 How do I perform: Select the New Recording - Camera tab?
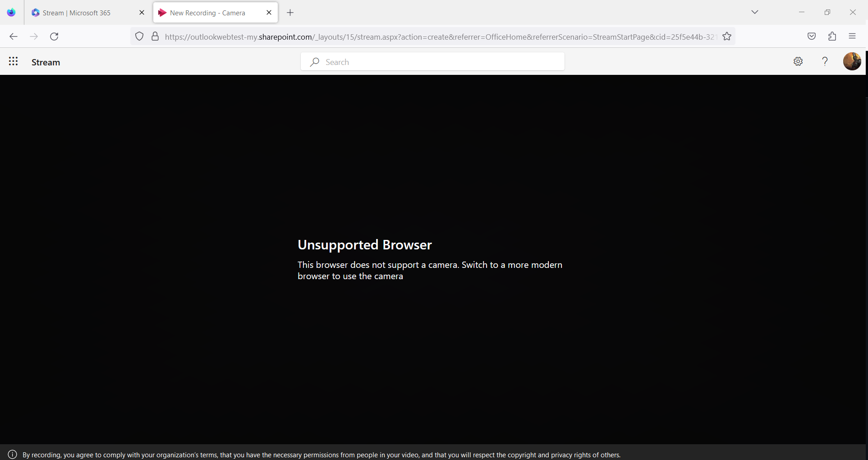207,13
